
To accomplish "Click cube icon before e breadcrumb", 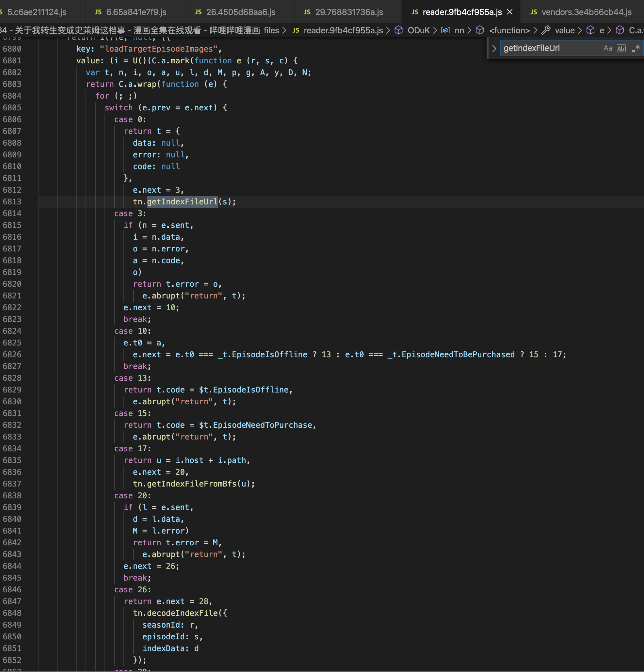I will 590,30.
